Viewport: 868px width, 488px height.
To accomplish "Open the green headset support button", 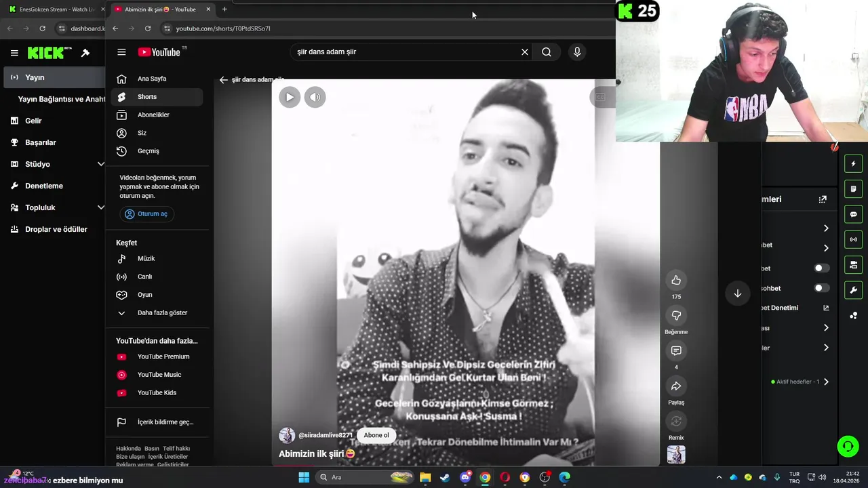I will (848, 446).
